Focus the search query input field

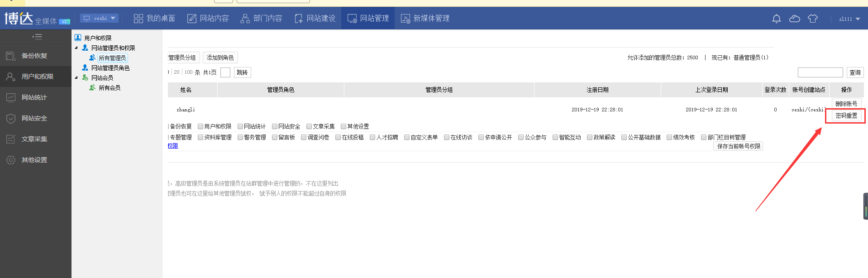[x=820, y=72]
